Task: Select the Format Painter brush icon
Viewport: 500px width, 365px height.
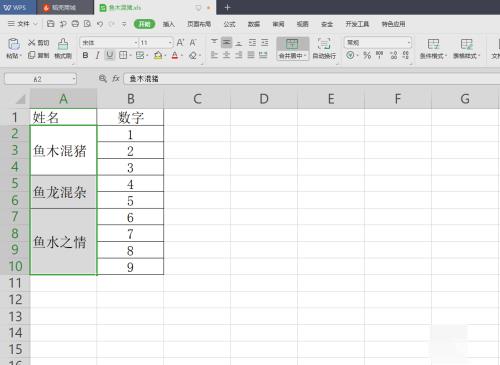Action: point(63,44)
